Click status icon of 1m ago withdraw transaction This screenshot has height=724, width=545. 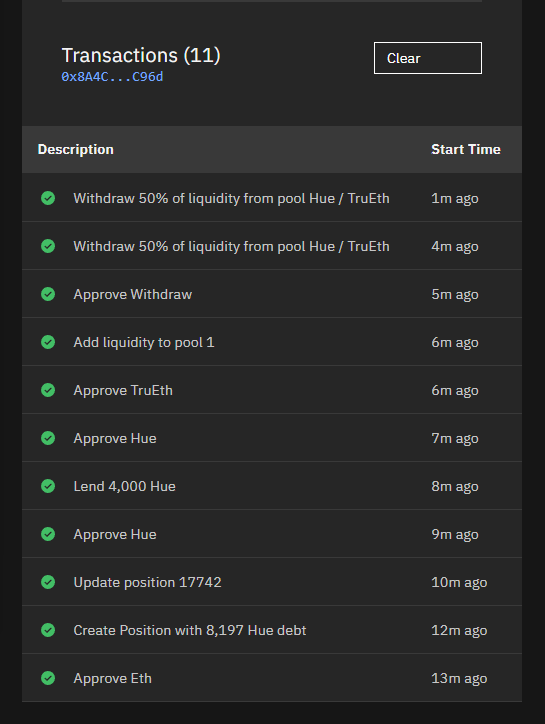click(48, 198)
